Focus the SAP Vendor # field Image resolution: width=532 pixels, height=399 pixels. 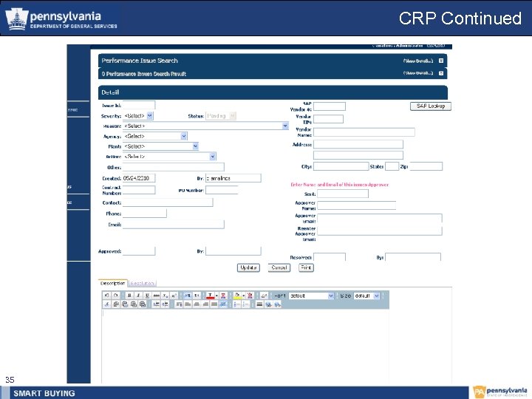(330, 106)
